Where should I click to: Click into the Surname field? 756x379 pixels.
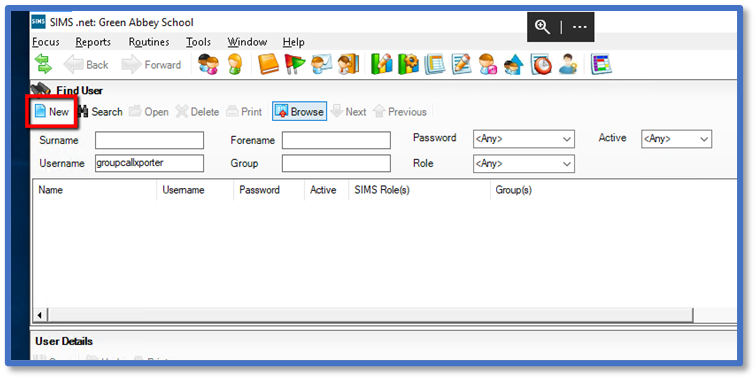point(149,140)
